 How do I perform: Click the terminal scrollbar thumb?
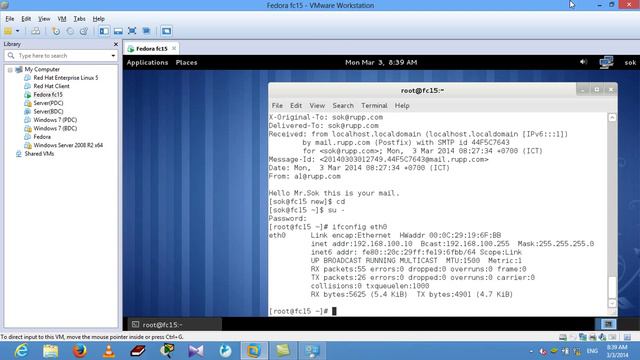(612, 287)
